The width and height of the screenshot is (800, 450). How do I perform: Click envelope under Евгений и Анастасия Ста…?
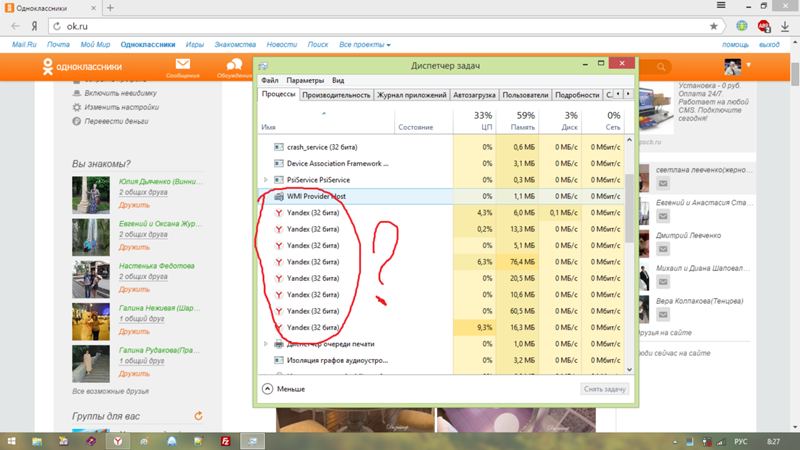pos(663,216)
